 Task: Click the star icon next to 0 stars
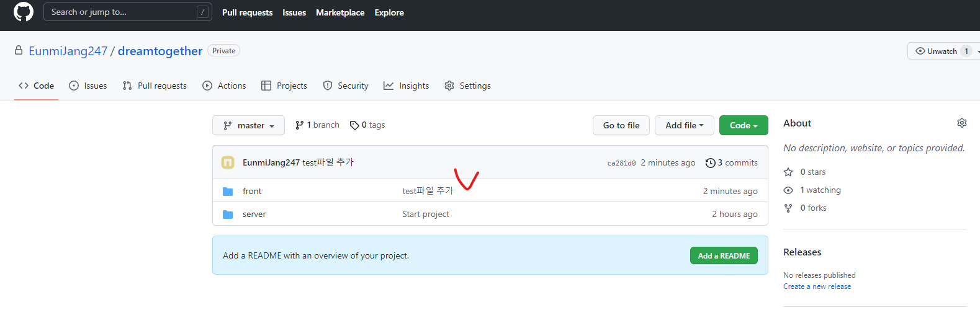click(788, 172)
